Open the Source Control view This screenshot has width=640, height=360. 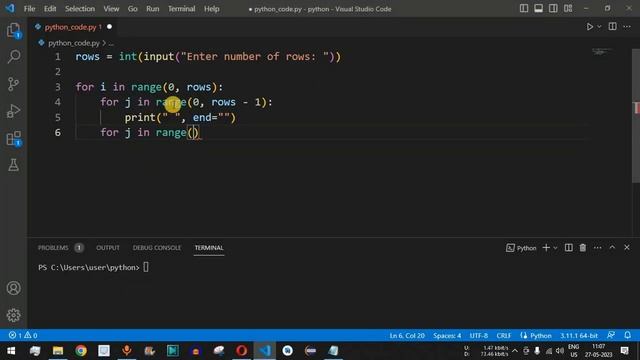(x=13, y=84)
